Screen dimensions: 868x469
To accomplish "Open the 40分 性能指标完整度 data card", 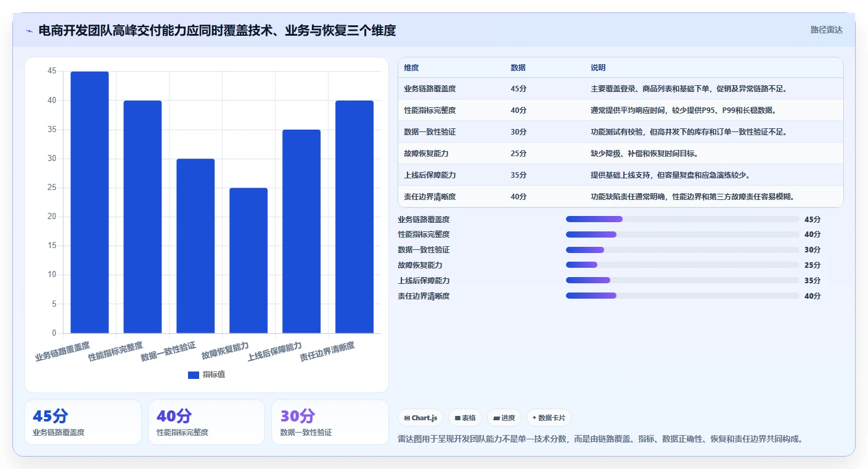I will pyautogui.click(x=207, y=422).
